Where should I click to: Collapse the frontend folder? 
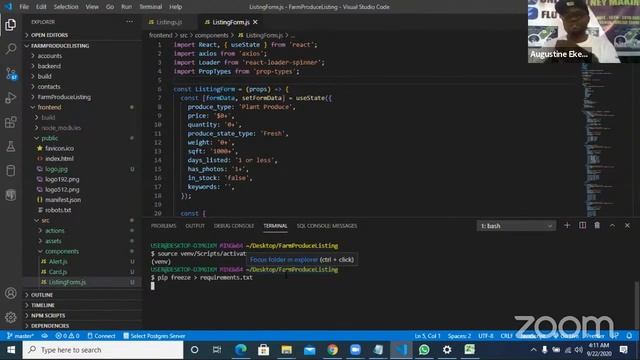click(49, 107)
